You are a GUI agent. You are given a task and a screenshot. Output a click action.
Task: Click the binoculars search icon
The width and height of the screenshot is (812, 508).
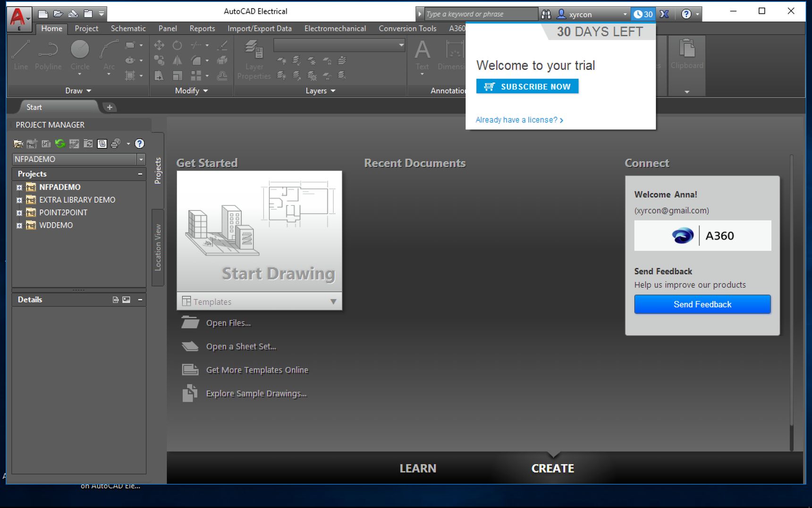pos(546,14)
